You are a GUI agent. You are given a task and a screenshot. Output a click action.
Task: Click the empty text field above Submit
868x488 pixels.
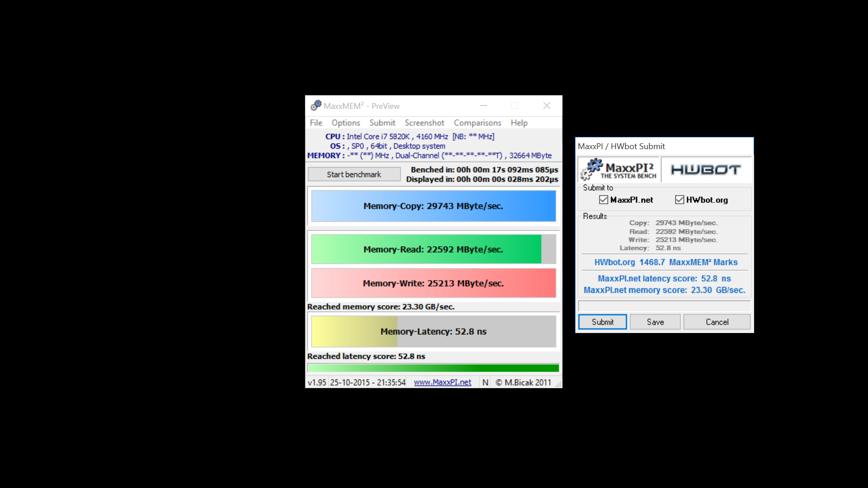pyautogui.click(x=664, y=306)
